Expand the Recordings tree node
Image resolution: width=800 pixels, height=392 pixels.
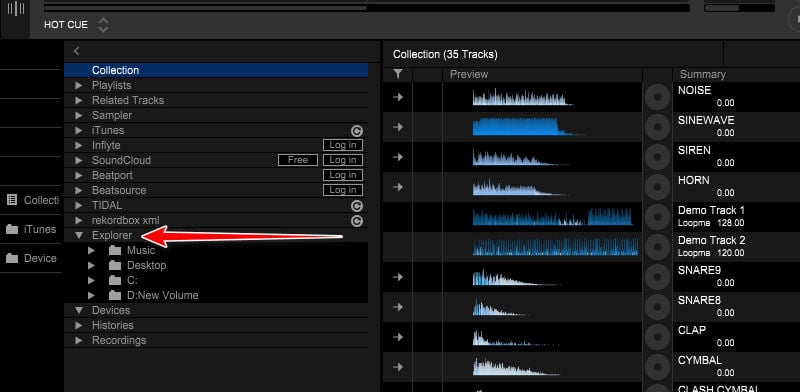coord(79,340)
